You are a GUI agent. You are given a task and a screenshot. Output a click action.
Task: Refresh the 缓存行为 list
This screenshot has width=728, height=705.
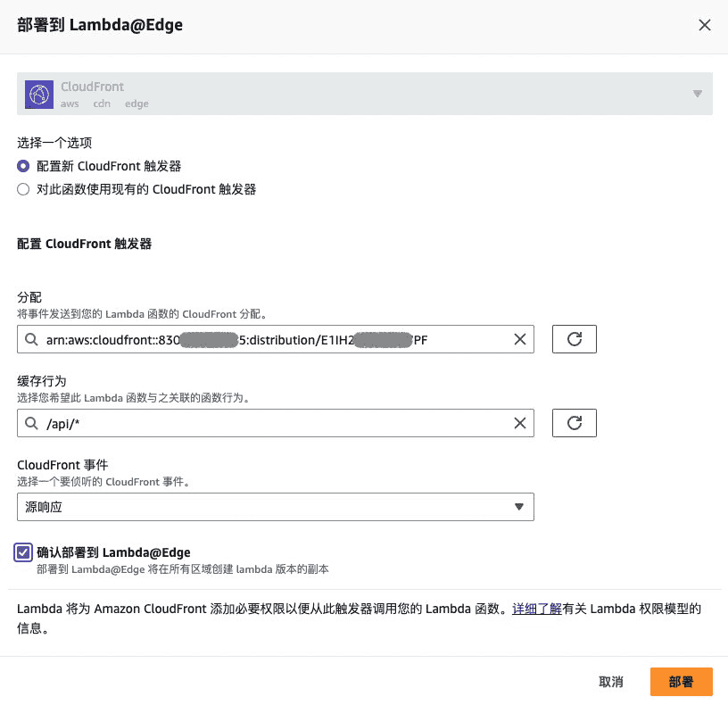click(575, 423)
